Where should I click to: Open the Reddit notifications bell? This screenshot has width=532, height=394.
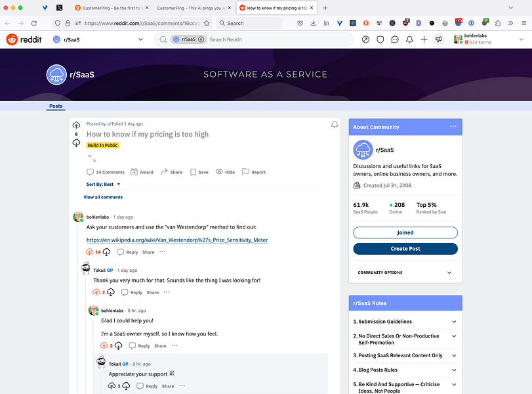coord(409,39)
